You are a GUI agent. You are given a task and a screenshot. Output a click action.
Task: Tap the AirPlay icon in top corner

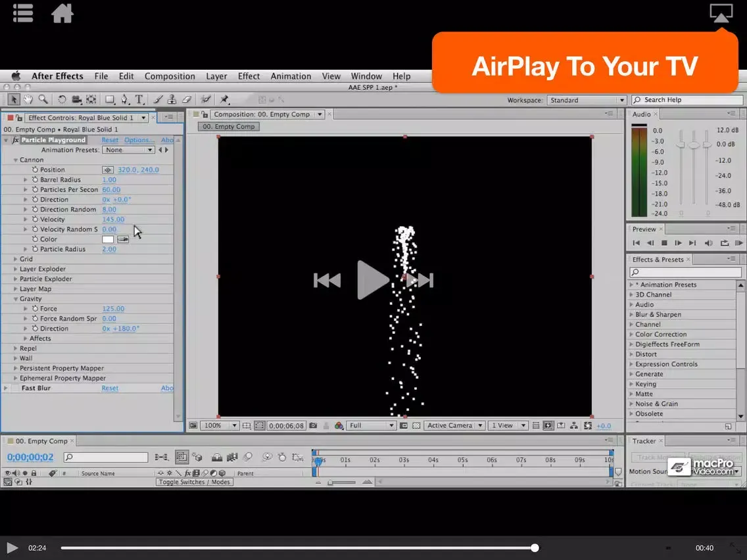pos(721,13)
